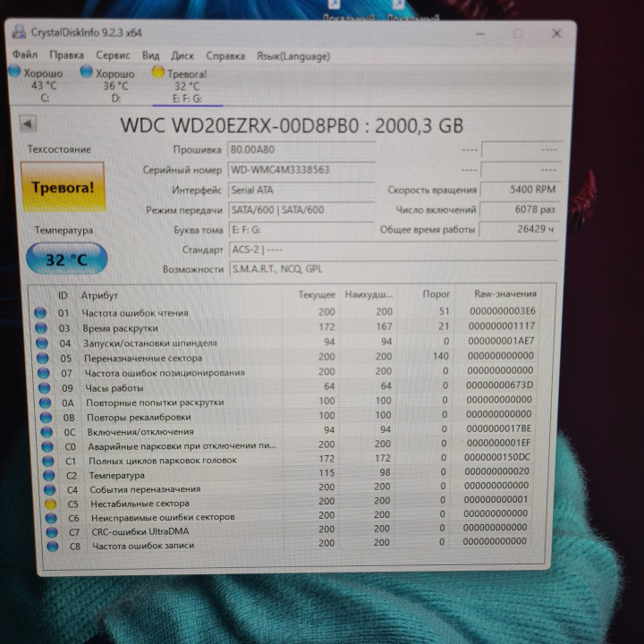The width and height of the screenshot is (644, 644).
Task: Click the yellow Тревога! health status button
Action: (63, 187)
